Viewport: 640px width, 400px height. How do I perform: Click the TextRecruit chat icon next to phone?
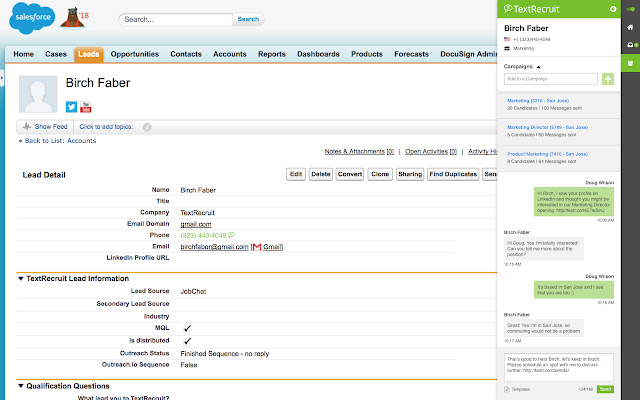[231, 235]
